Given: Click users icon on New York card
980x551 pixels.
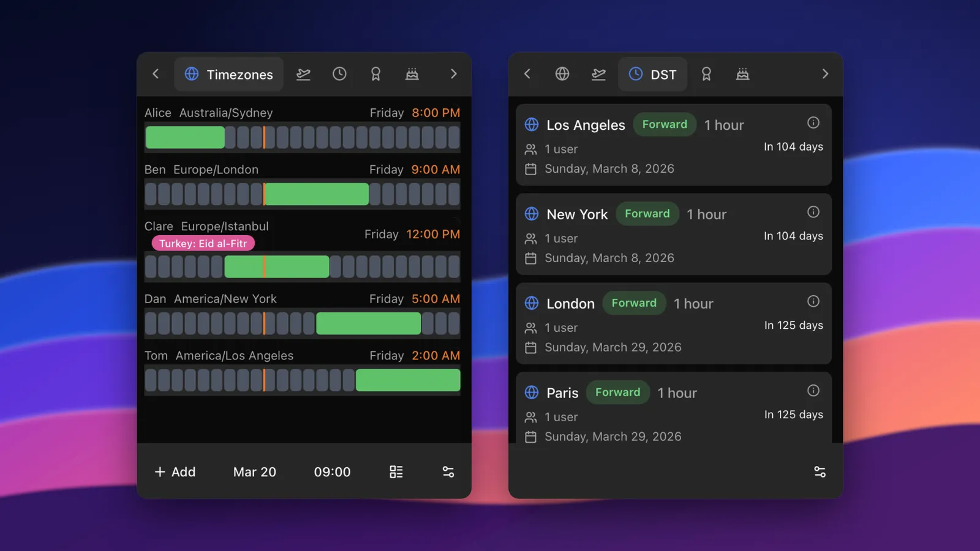Looking at the screenshot, I should (x=531, y=239).
